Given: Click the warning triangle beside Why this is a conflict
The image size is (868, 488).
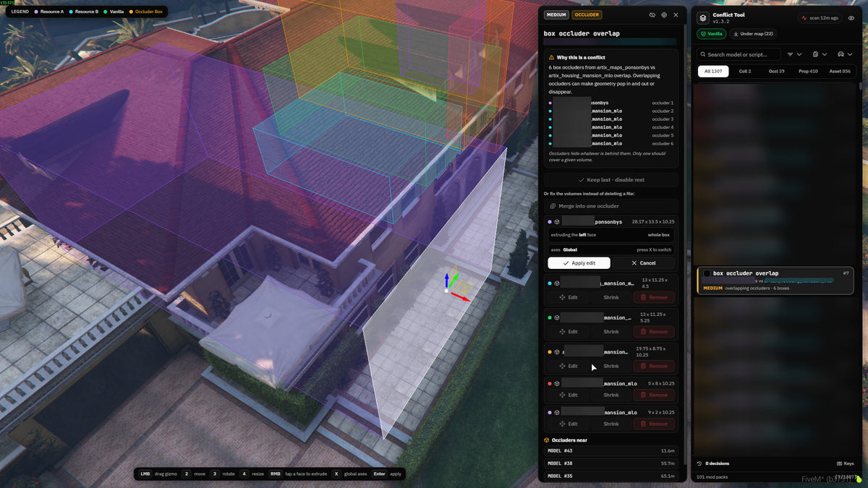Looking at the screenshot, I should coord(553,57).
